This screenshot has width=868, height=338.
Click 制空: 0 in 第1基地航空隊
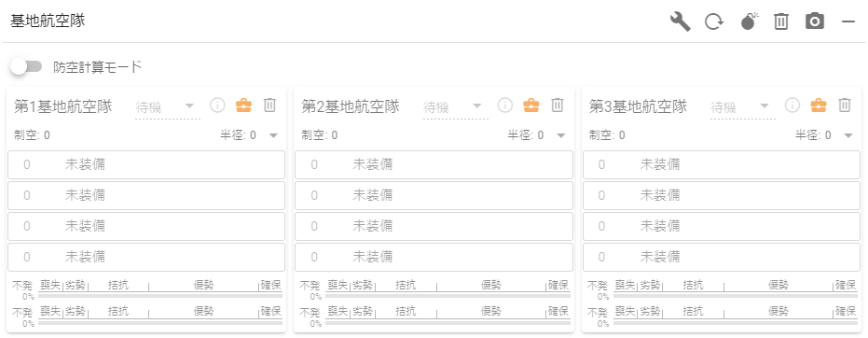tap(32, 135)
